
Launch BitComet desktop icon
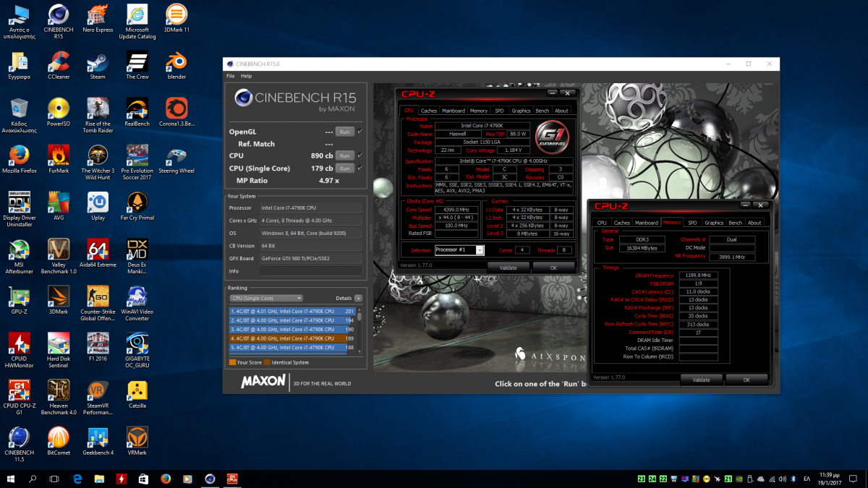58,442
